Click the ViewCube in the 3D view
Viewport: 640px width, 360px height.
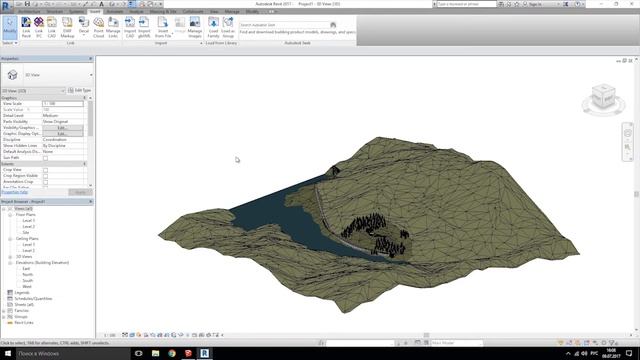tap(603, 97)
